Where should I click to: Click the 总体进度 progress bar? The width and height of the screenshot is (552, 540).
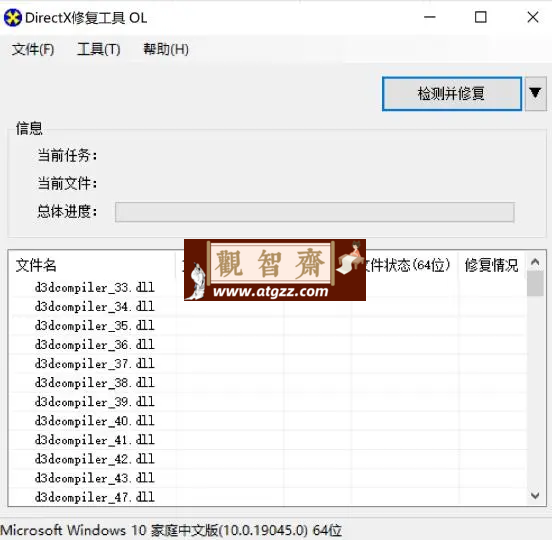314,212
